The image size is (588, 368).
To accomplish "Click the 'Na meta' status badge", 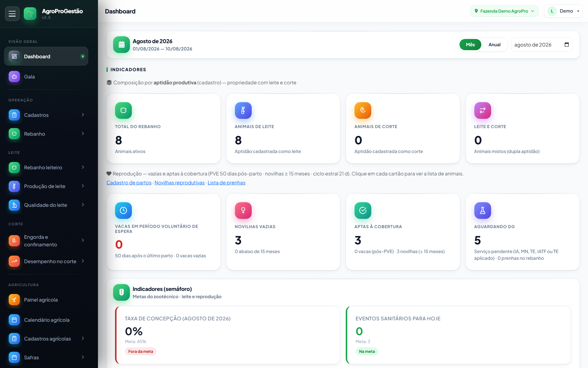I will pyautogui.click(x=367, y=351).
